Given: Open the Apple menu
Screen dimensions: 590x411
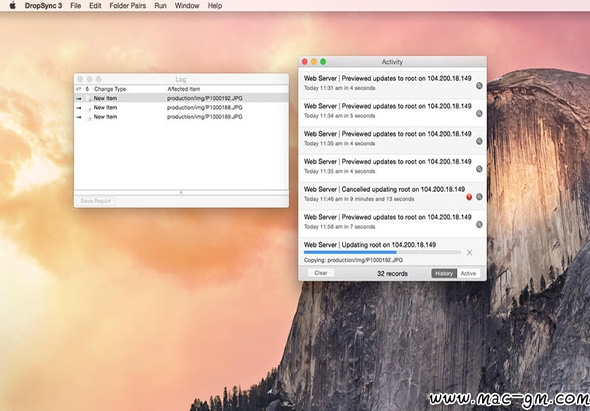Looking at the screenshot, I should pos(12,6).
